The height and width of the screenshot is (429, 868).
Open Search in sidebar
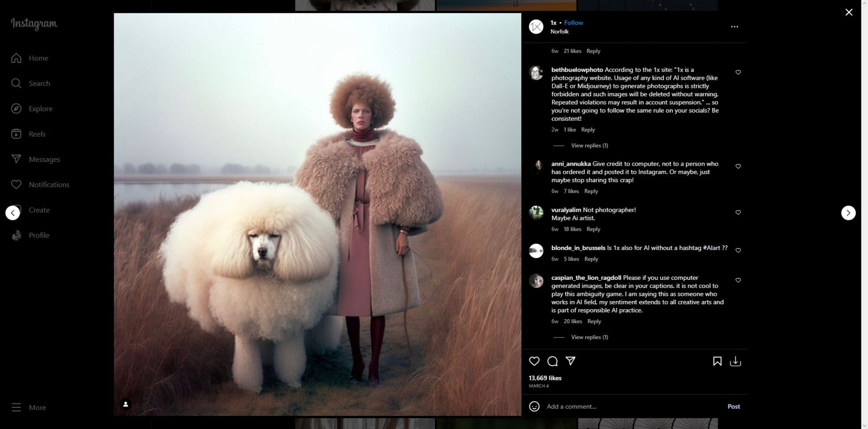pos(39,83)
